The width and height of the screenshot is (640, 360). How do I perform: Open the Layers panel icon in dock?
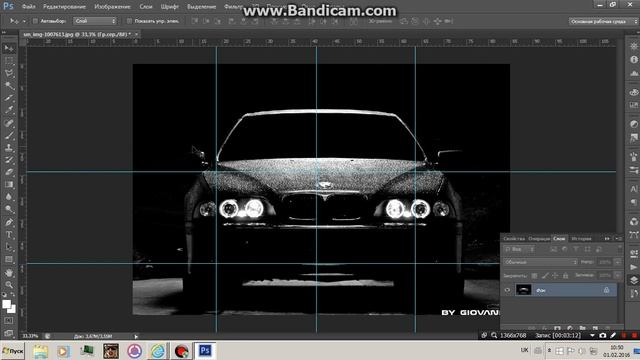pos(633,280)
